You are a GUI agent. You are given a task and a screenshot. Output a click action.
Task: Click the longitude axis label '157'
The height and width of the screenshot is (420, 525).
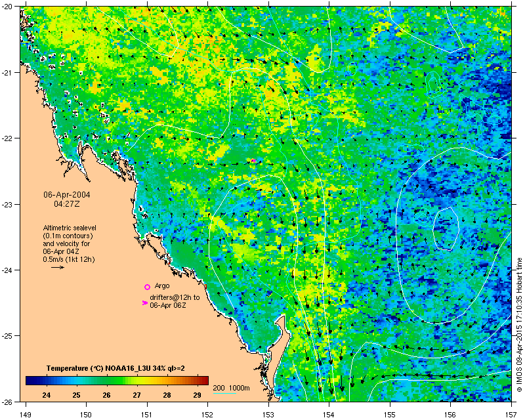[511, 415]
